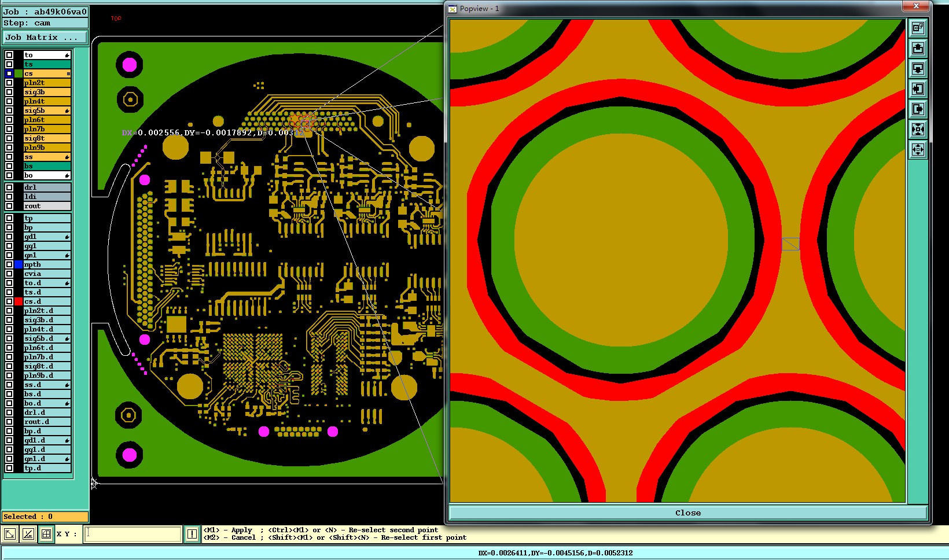Select layer pln9b in the layer list

click(47, 148)
